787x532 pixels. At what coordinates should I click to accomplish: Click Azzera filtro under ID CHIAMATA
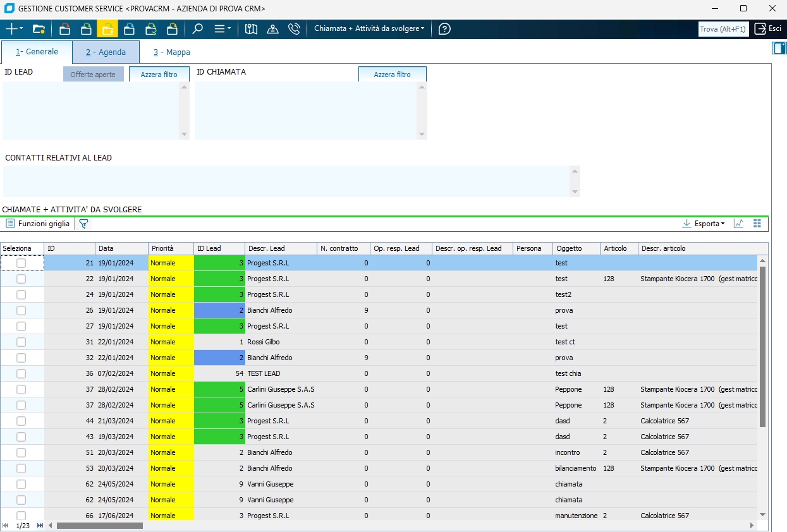pos(392,75)
